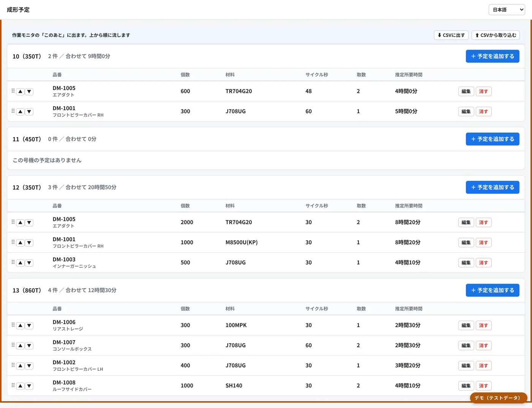Move DM-1007 down one position
Screen dimensions: 532x408
tap(29, 346)
